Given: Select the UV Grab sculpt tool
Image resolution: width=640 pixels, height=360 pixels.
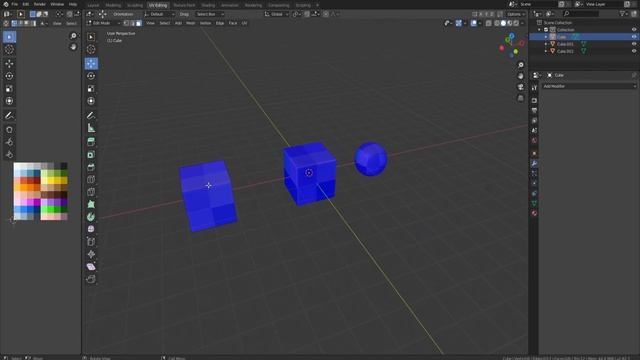Looking at the screenshot, I should [x=9, y=130].
